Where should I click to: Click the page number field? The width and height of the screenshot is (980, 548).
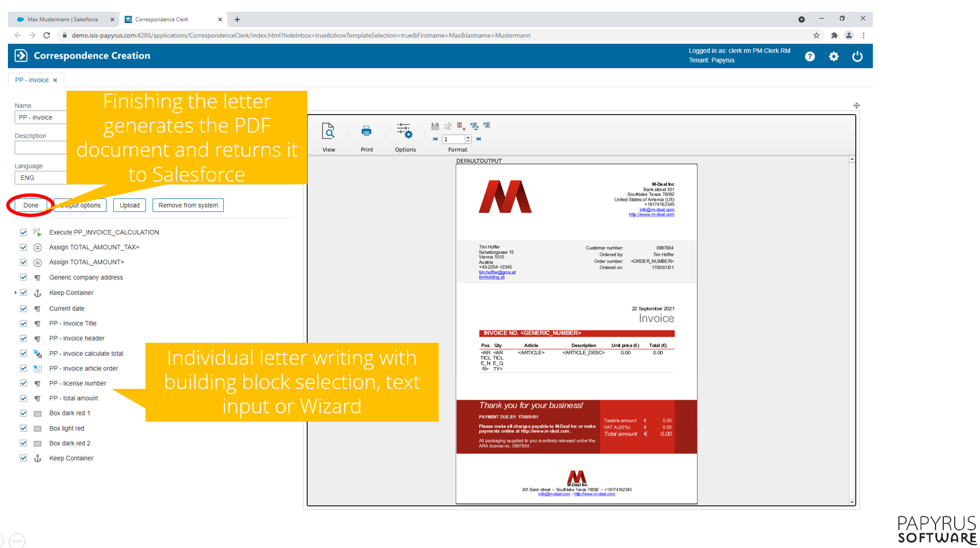pyautogui.click(x=454, y=139)
